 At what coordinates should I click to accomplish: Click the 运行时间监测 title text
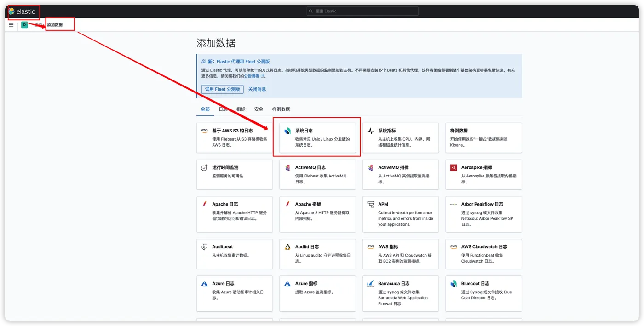[225, 167]
